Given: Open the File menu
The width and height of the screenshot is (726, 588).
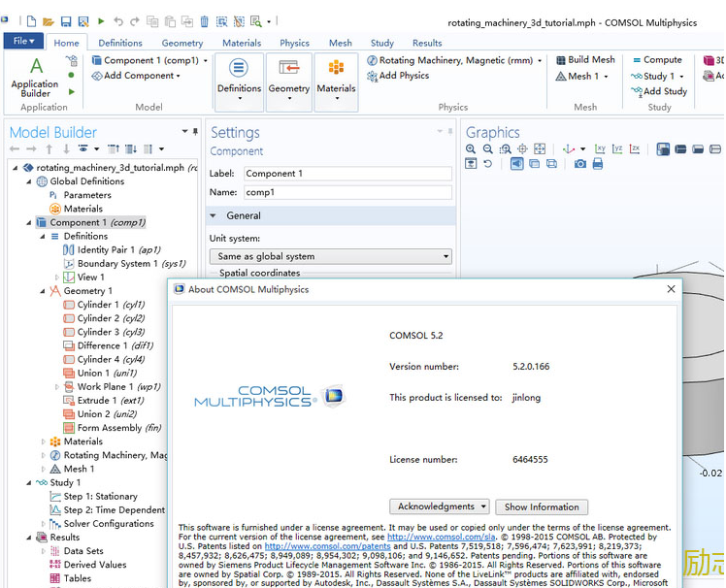Looking at the screenshot, I should pos(23,41).
